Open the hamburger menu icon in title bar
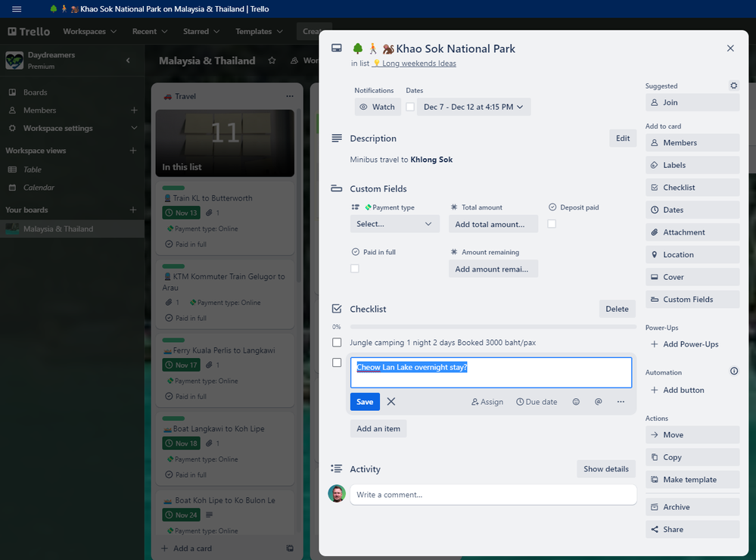Viewport: 756px width, 560px height. (x=17, y=9)
